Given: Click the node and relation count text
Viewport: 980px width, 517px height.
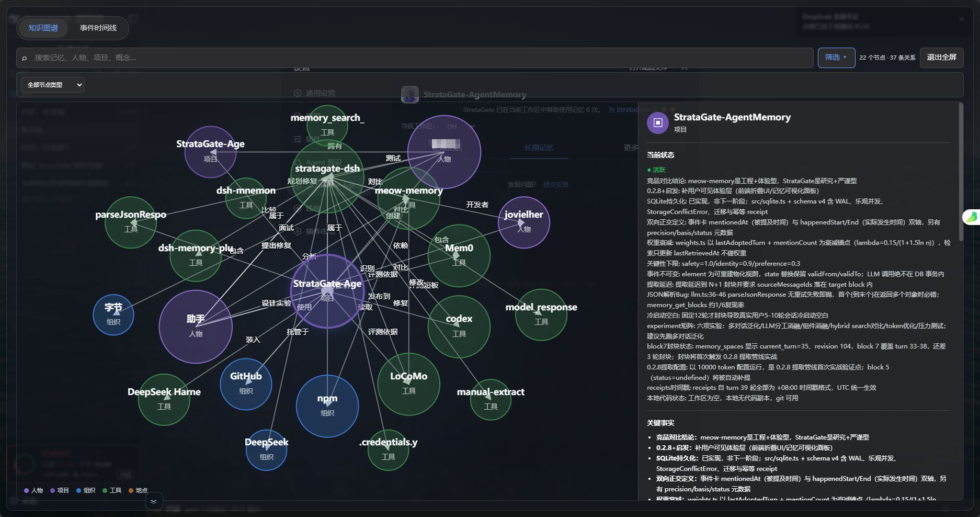Looking at the screenshot, I should (887, 58).
